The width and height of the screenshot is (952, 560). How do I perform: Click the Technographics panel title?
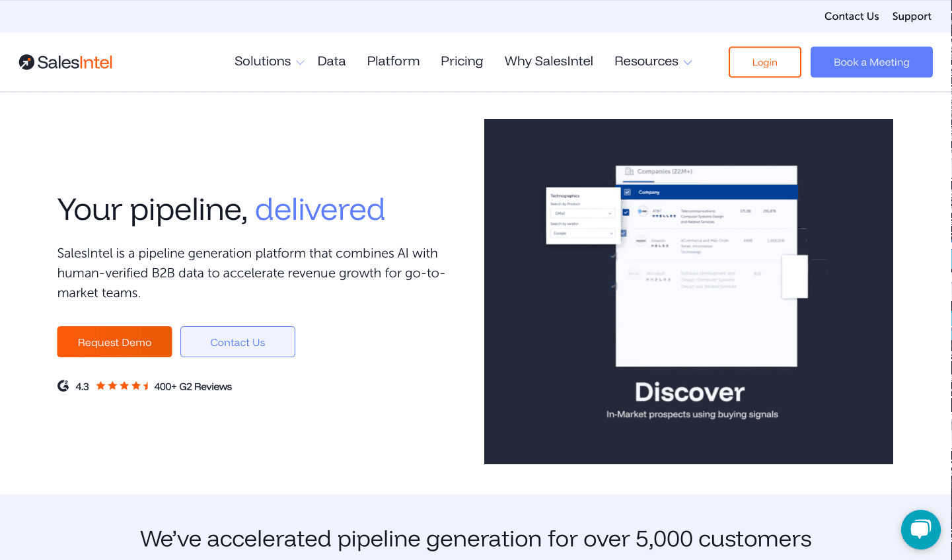click(565, 196)
